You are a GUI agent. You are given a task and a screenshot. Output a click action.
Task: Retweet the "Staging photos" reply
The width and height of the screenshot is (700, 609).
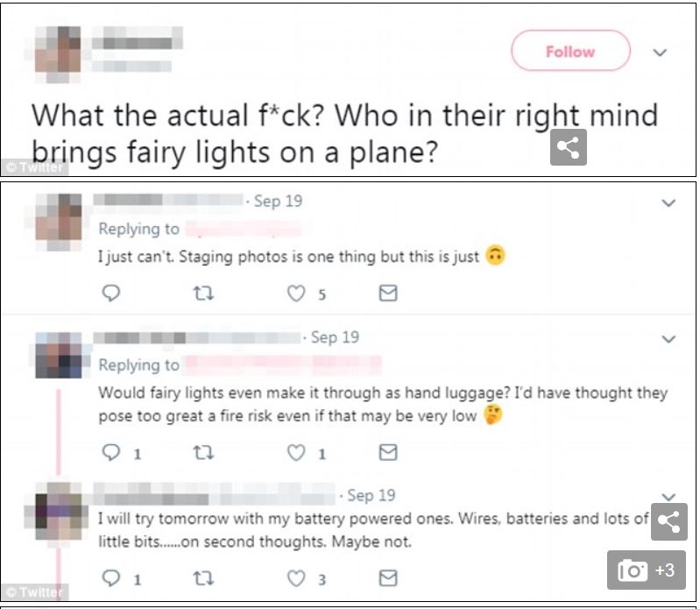[x=205, y=294]
